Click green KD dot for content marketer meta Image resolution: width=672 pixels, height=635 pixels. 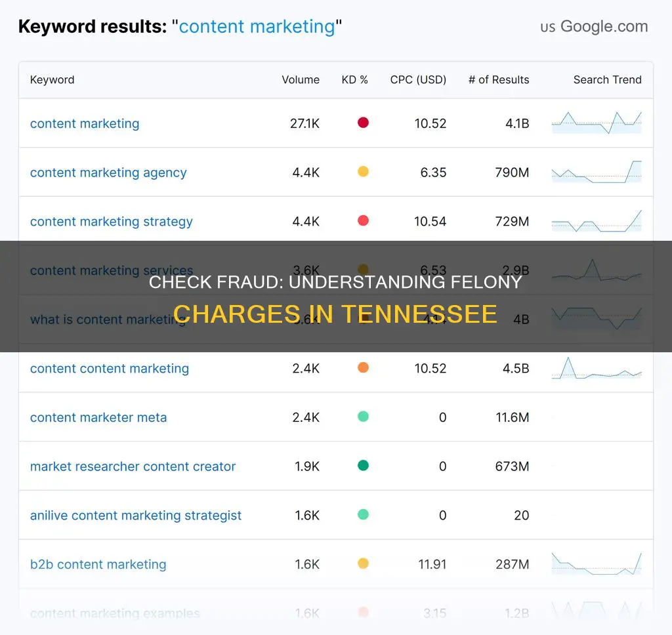point(363,417)
